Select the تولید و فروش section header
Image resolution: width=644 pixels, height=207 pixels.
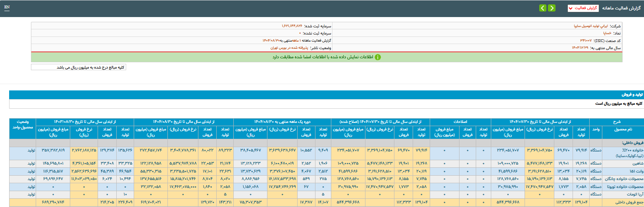click(632, 94)
